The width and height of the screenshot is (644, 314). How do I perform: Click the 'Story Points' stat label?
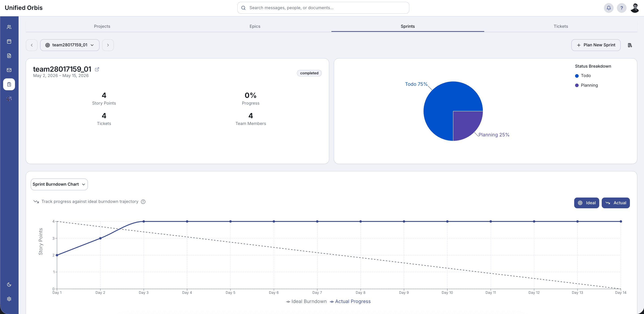104,103
